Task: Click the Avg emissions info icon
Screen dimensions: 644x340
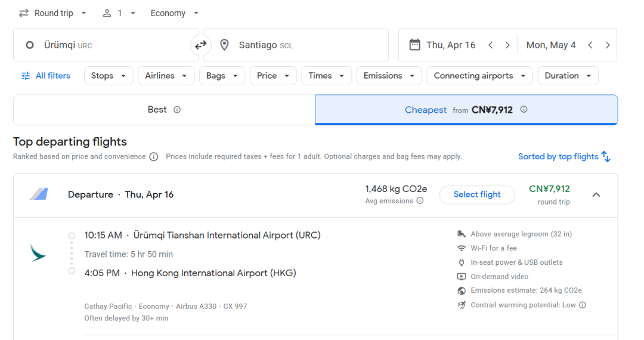Action: (x=420, y=201)
